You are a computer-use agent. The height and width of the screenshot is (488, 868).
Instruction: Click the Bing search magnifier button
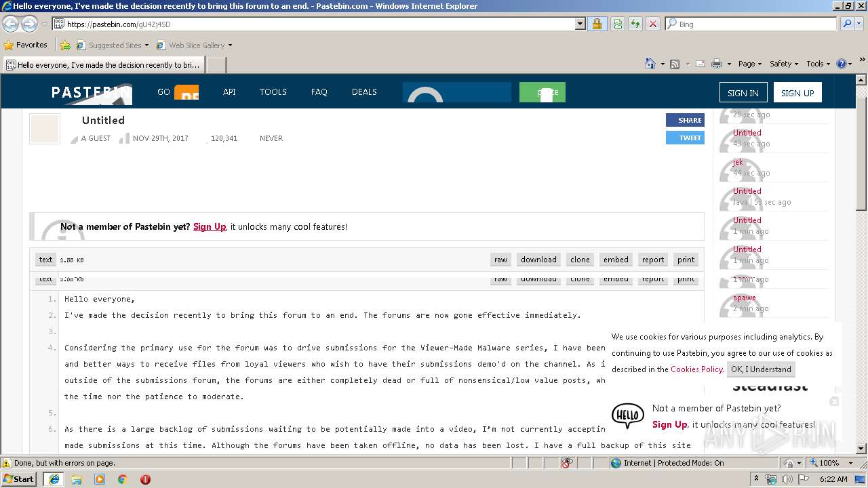847,24
